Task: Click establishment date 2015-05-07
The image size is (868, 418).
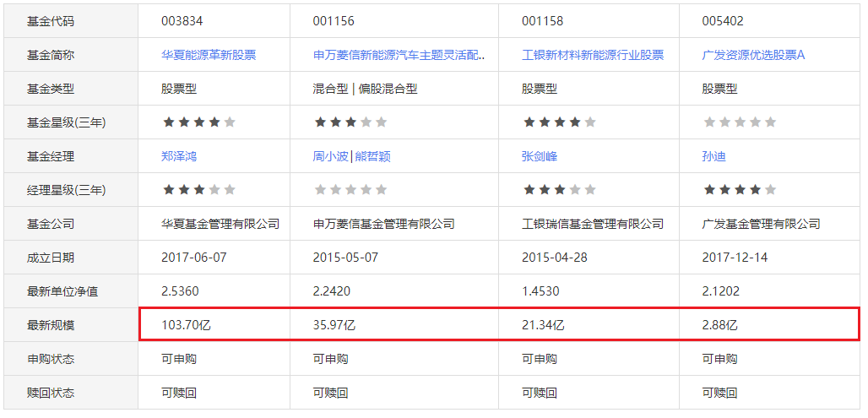Action: point(345,258)
